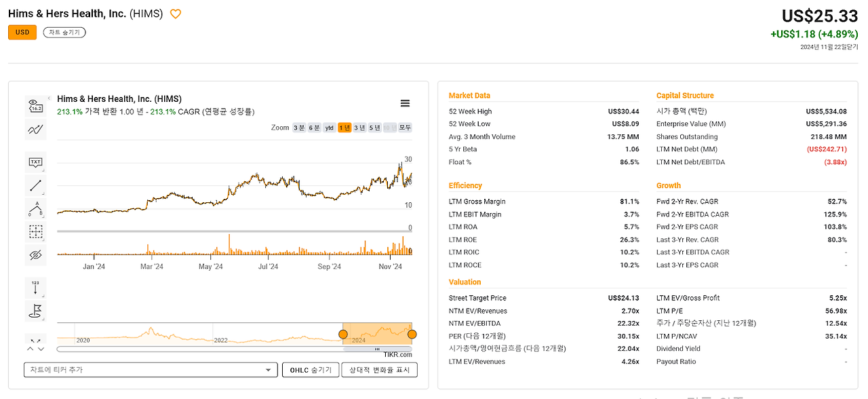Image resolution: width=868 pixels, height=399 pixels.
Task: Click the selected 2024 navigator range
Action: point(377,333)
